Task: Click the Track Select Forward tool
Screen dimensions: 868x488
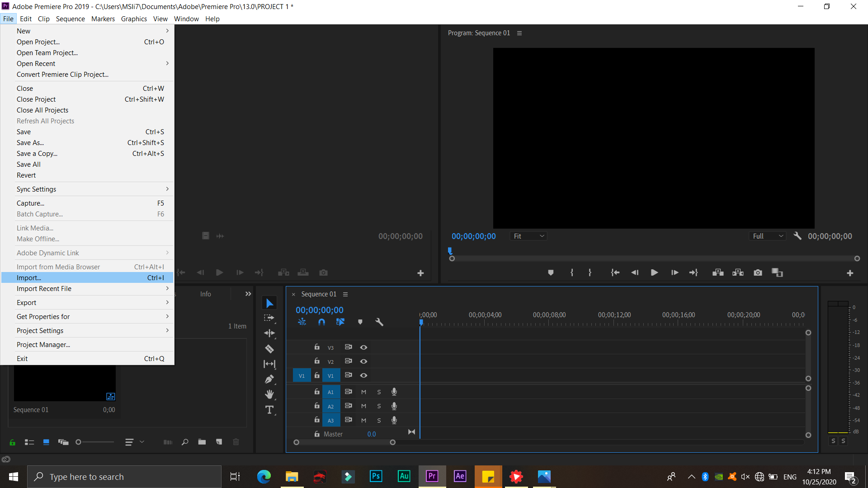Action: 269,318
